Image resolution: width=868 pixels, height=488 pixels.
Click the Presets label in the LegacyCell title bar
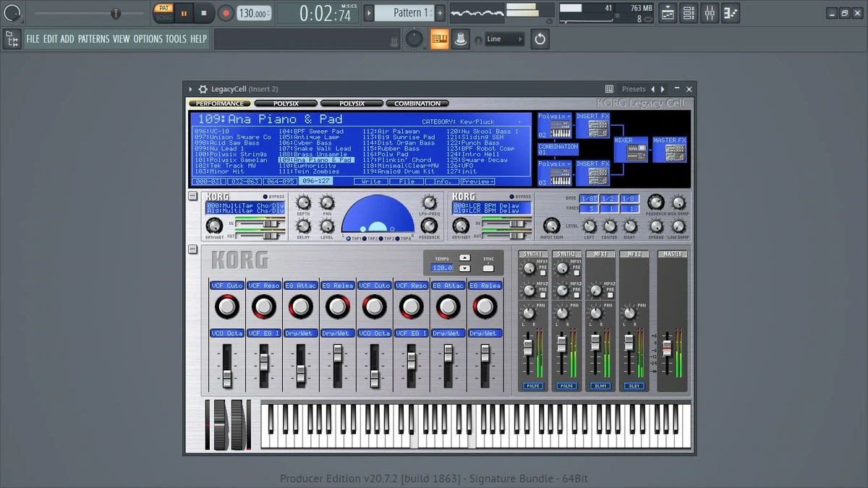pyautogui.click(x=634, y=89)
